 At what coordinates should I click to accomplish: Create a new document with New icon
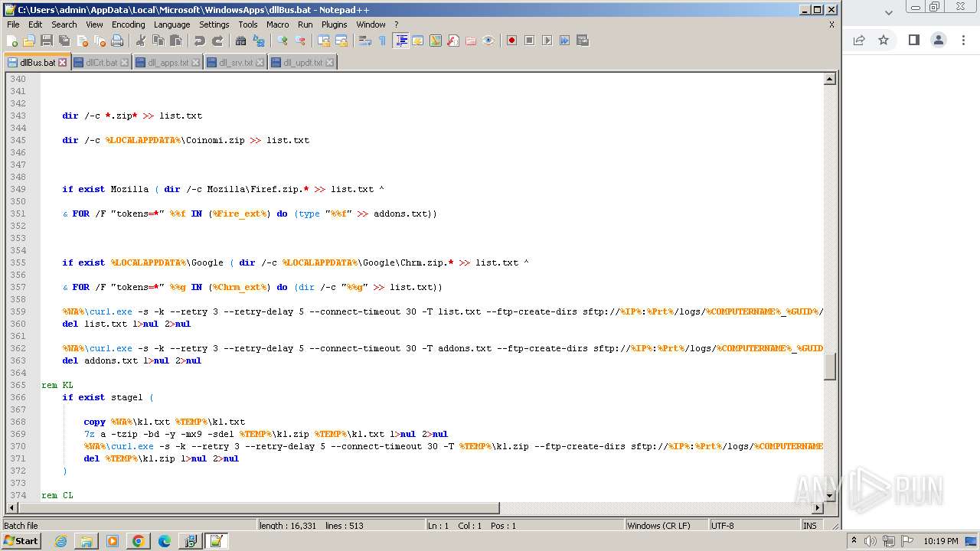[x=12, y=41]
